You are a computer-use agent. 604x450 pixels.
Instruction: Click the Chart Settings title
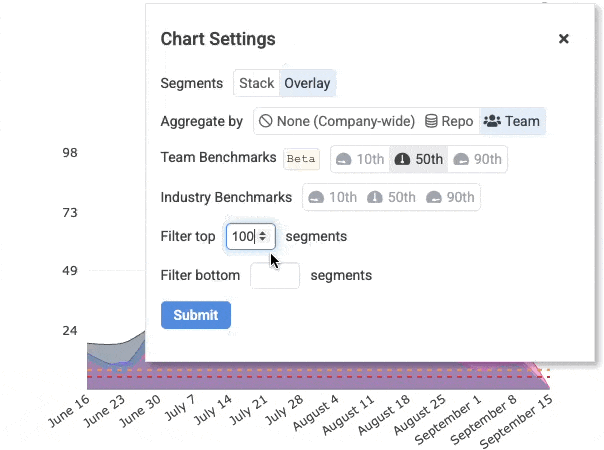point(218,39)
